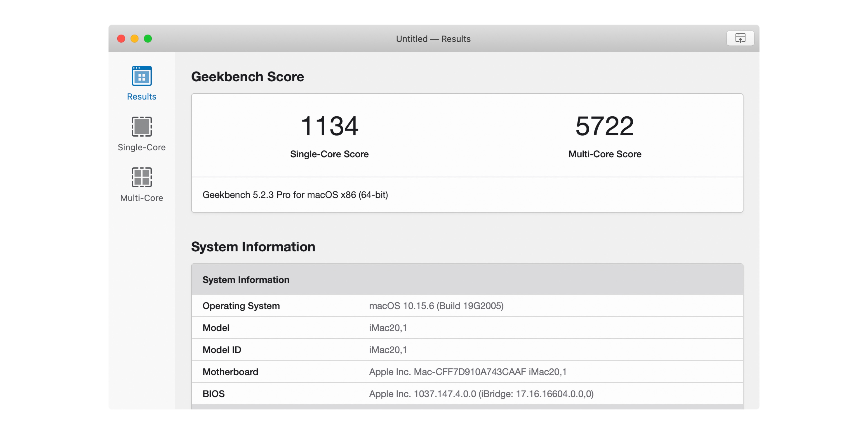Click the Single-Core label in sidebar
Image resolution: width=868 pixels, height=434 pixels.
click(x=142, y=147)
